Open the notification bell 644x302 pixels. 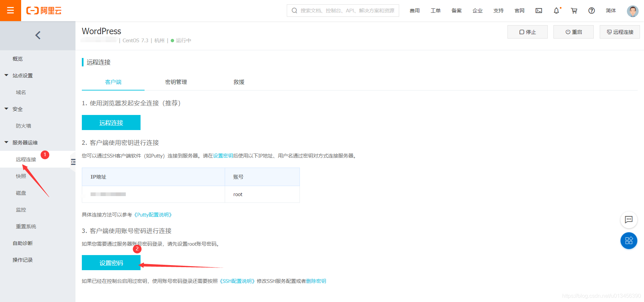point(556,11)
